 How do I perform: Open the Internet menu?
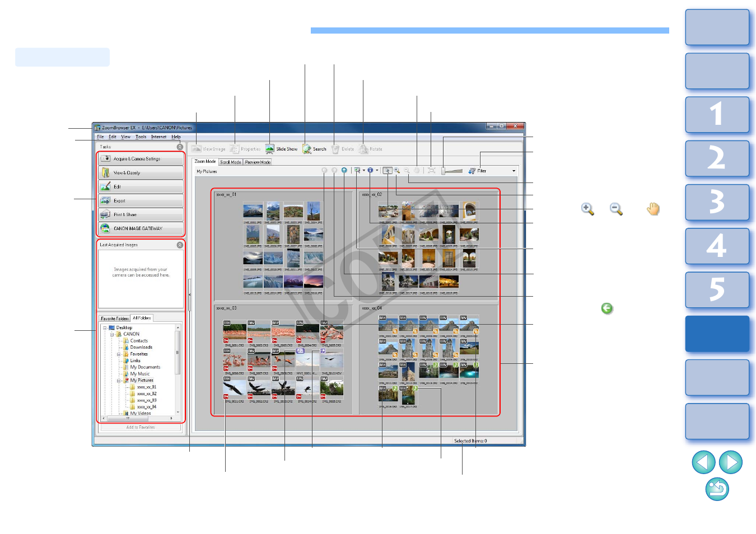[158, 137]
